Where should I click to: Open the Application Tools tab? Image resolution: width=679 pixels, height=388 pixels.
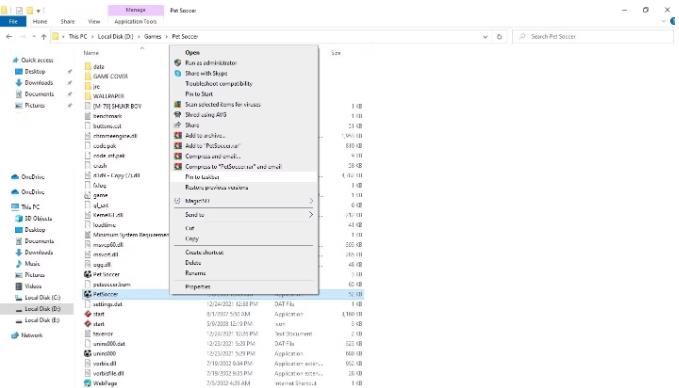tap(135, 21)
